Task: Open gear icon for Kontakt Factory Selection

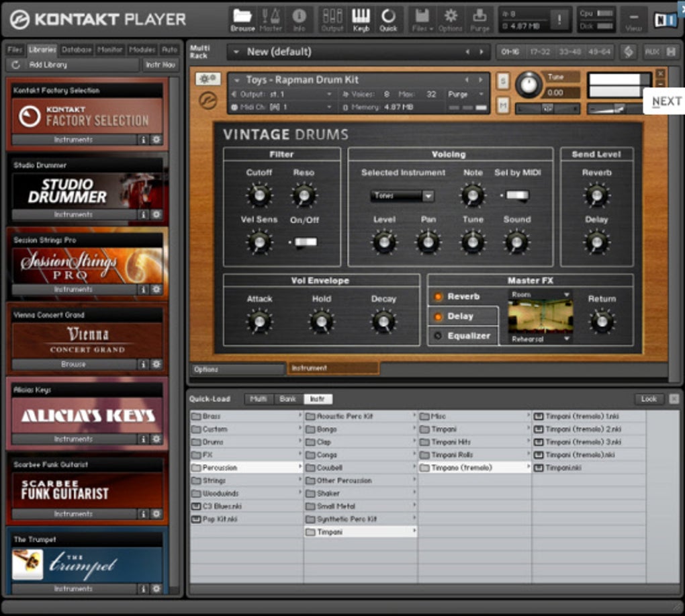Action: [x=156, y=140]
